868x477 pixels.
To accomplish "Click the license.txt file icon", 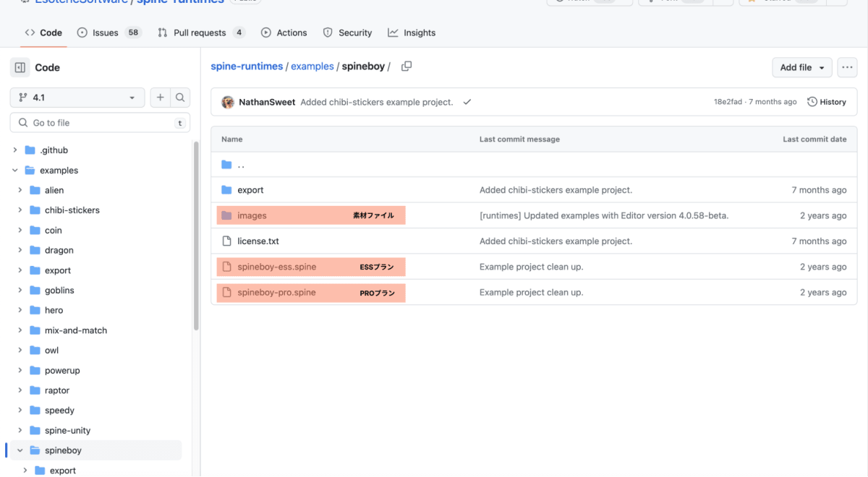I will pos(226,241).
